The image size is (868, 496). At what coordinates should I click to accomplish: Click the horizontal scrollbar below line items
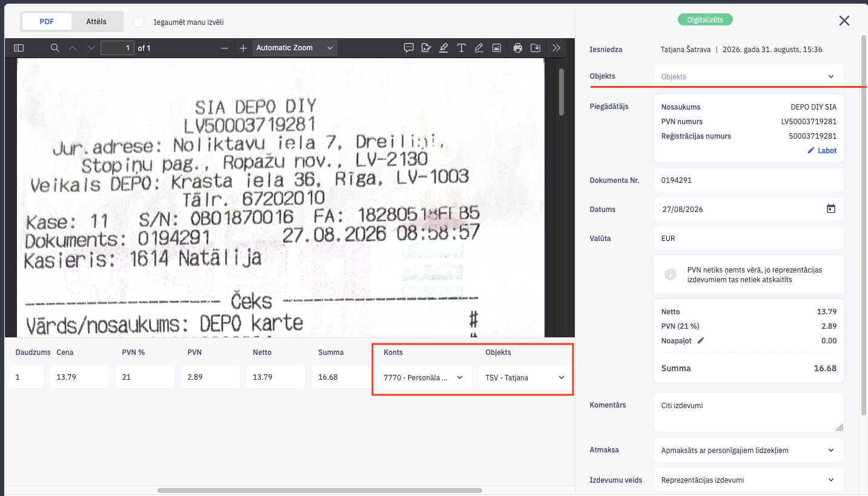(320, 491)
